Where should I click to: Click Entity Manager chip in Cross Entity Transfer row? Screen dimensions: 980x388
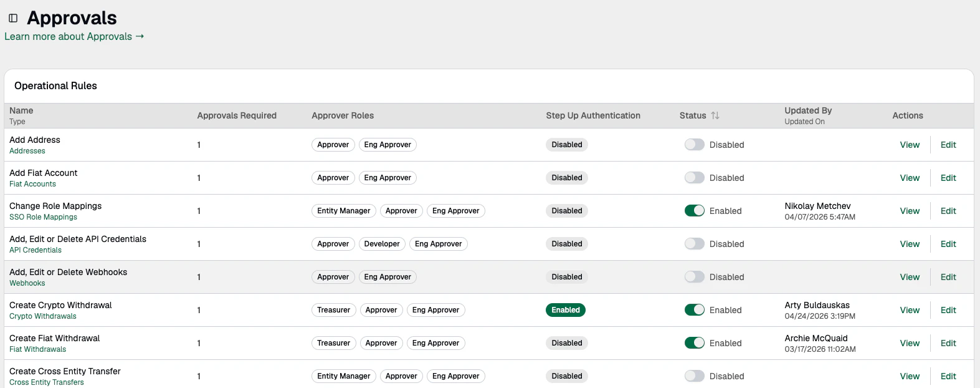(x=344, y=376)
